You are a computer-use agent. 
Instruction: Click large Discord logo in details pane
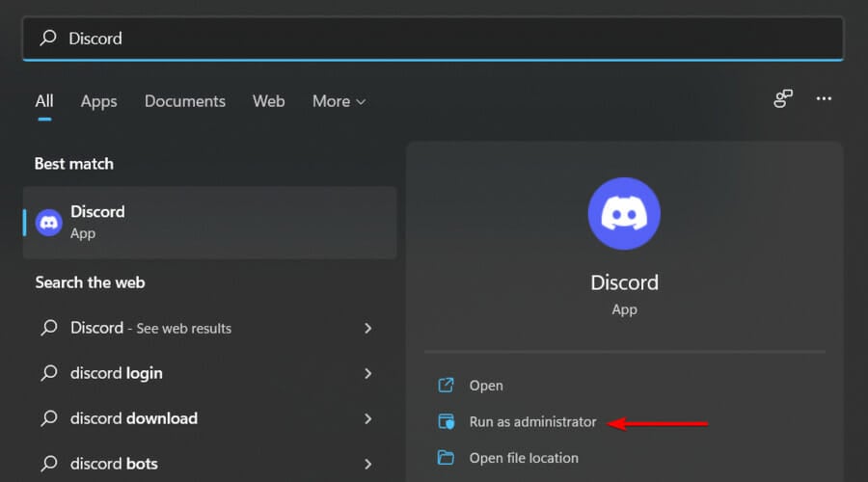coord(624,214)
